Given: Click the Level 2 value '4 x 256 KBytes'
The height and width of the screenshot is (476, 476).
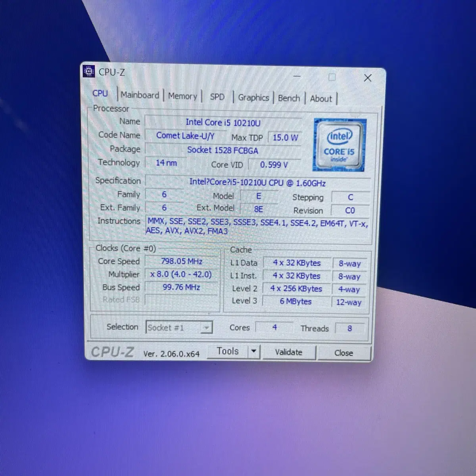Looking at the screenshot, I should (x=296, y=289).
